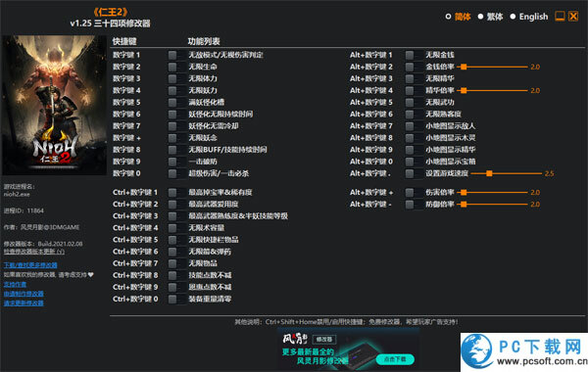Open 支持作者 link
The width and height of the screenshot is (588, 372).
click(15, 284)
